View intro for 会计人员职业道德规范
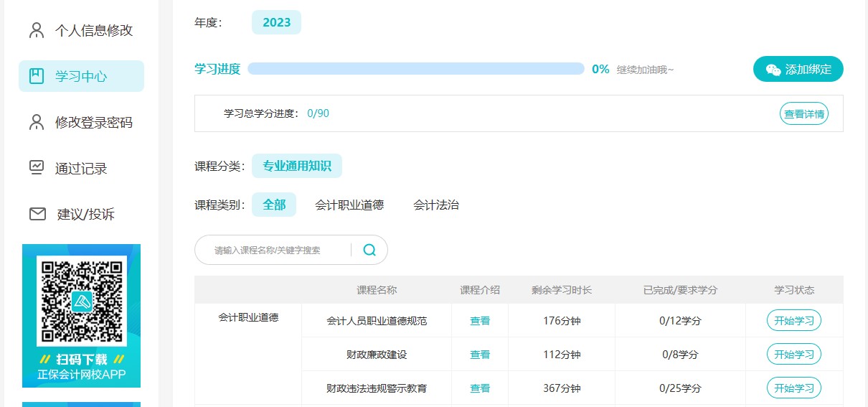The width and height of the screenshot is (868, 407). pyautogui.click(x=480, y=321)
